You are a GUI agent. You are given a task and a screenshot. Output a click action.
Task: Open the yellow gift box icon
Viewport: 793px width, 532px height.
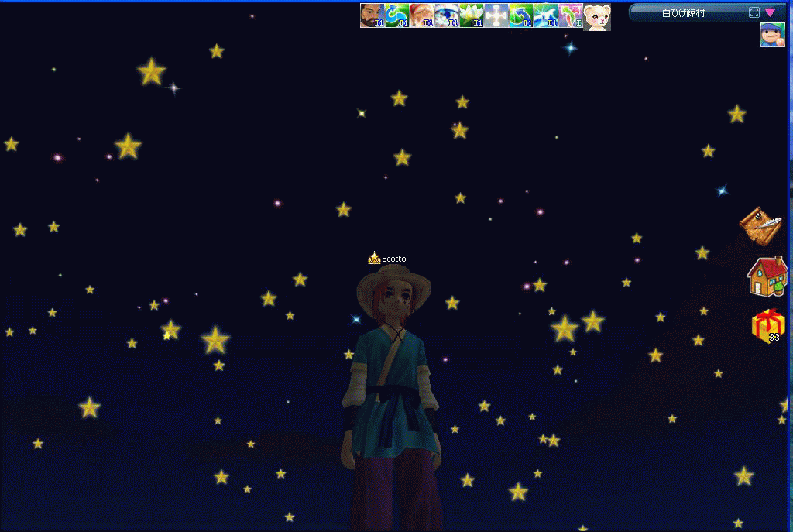[766, 325]
